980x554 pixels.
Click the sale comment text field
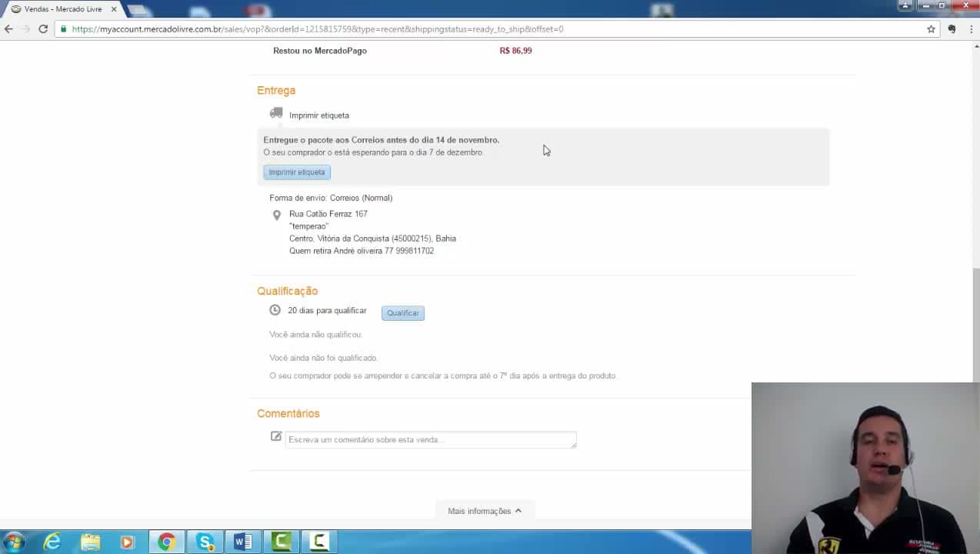(431, 440)
